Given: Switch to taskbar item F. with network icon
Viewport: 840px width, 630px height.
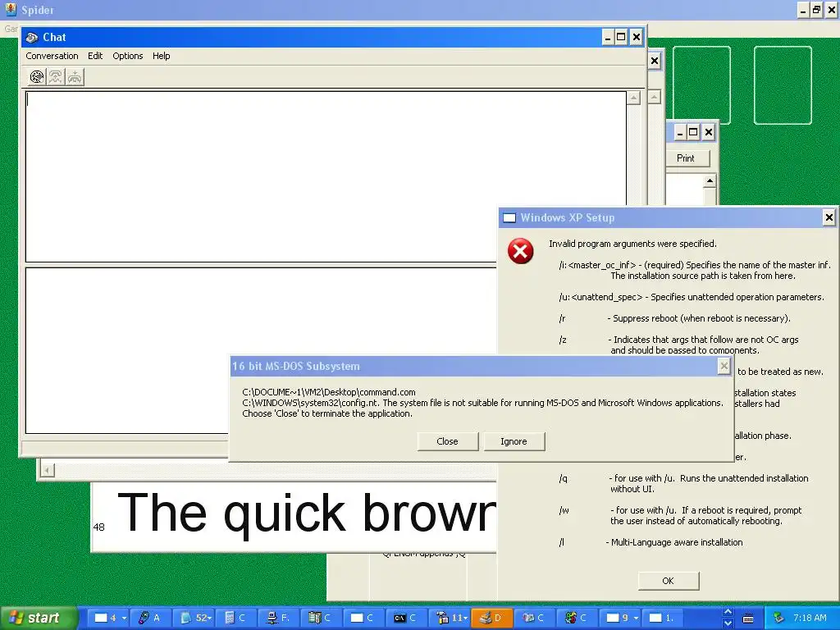Looking at the screenshot, I should pyautogui.click(x=279, y=619).
